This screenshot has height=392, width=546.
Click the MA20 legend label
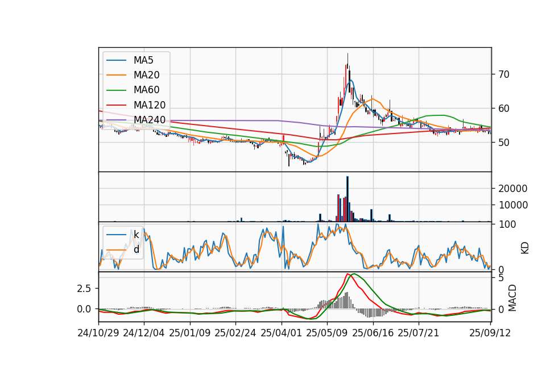coord(147,75)
